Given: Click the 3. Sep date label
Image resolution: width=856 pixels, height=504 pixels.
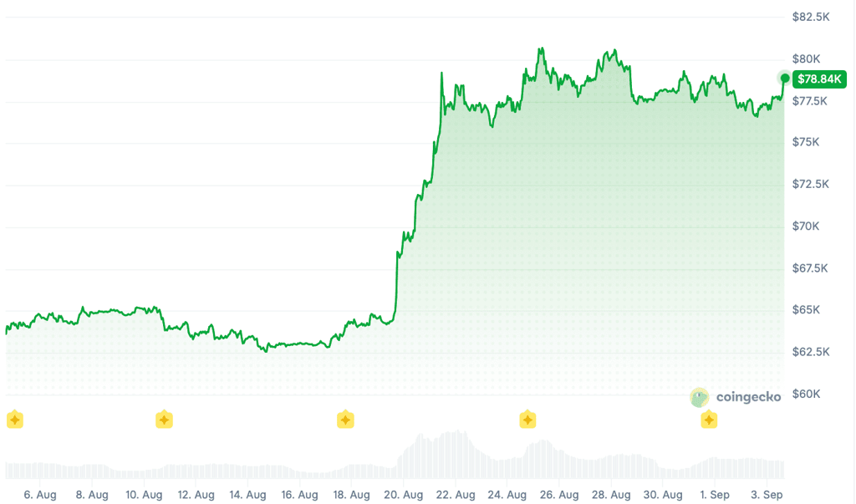Looking at the screenshot, I should pos(767,495).
